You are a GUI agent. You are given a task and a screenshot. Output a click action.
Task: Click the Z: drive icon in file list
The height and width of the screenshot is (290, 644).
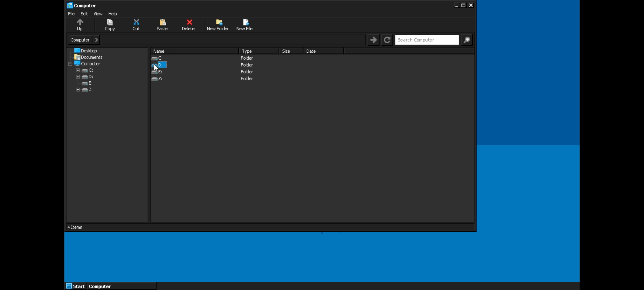pyautogui.click(x=155, y=79)
